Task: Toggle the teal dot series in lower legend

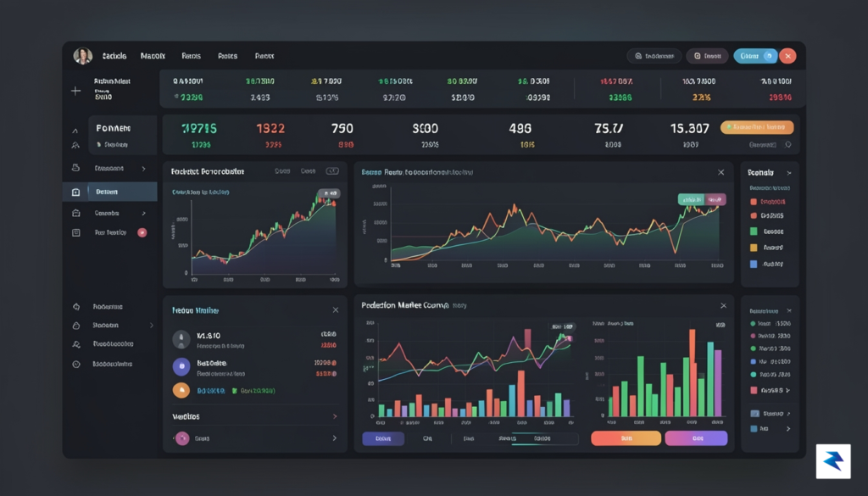Action: click(753, 375)
